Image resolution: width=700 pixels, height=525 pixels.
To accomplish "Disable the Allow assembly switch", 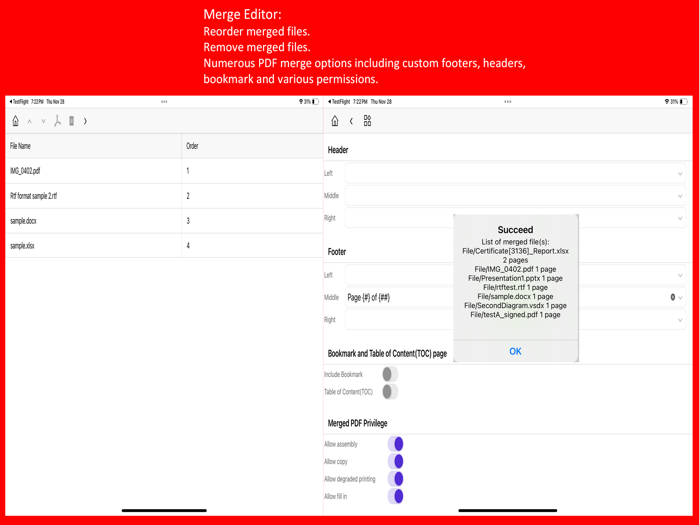I will click(396, 444).
